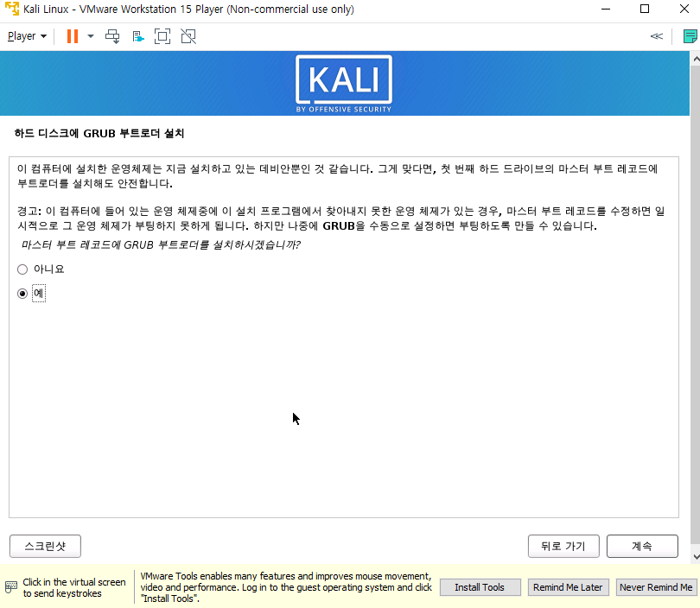Pause the virtual machine
The image size is (700, 608).
pos(73,36)
